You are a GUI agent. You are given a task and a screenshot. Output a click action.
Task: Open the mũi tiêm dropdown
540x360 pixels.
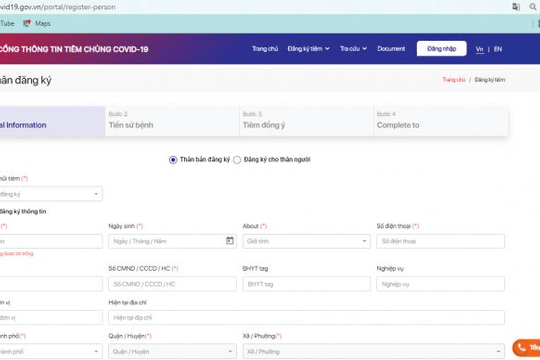[x=51, y=194]
